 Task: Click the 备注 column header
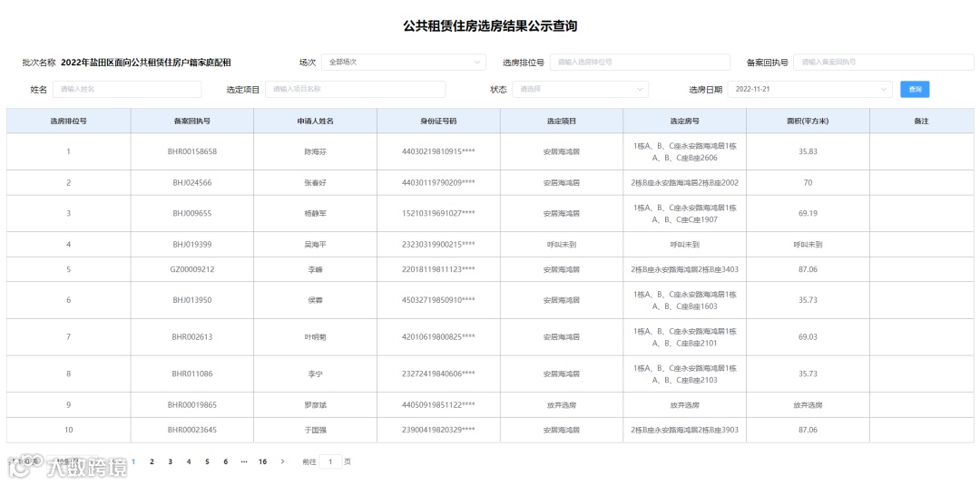point(921,121)
